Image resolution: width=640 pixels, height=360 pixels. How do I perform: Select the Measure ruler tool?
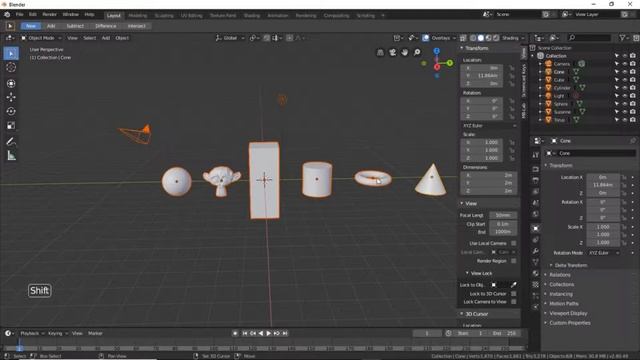(11, 156)
